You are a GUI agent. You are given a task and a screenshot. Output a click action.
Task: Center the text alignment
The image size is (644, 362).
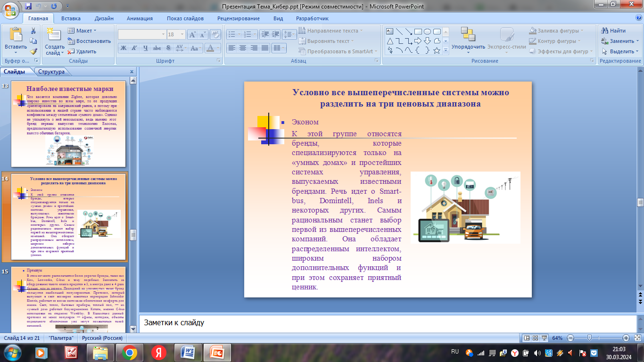243,48
